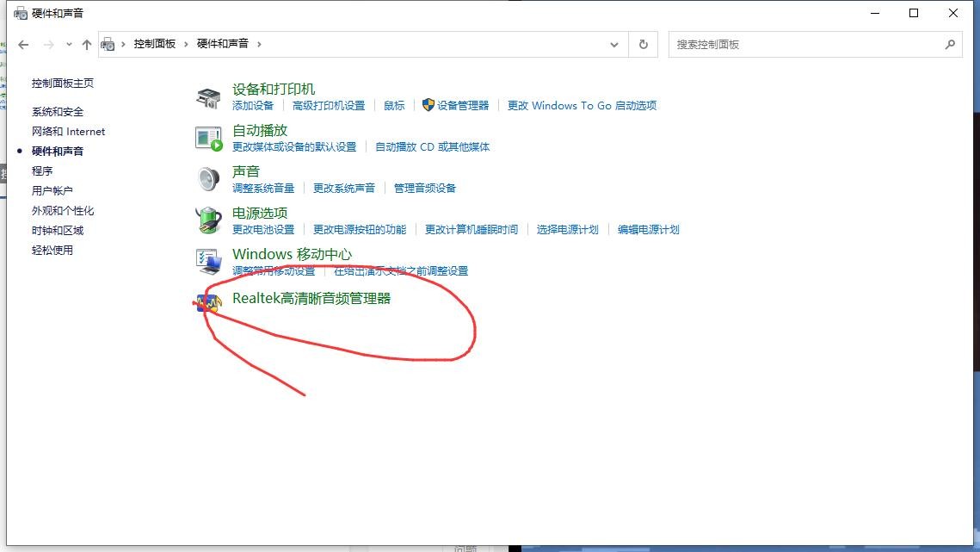Click the battery icon for 电源选项
The image size is (980, 552).
tap(206, 220)
